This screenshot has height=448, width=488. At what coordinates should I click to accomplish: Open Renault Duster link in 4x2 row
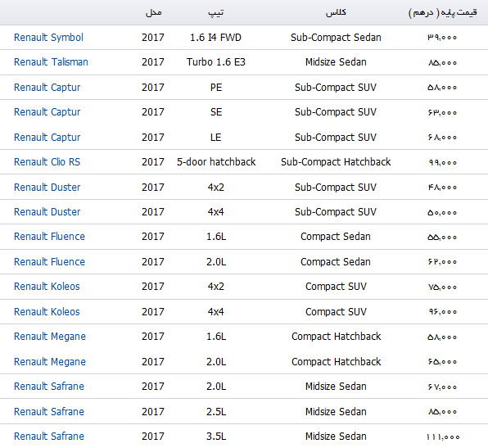click(47, 187)
